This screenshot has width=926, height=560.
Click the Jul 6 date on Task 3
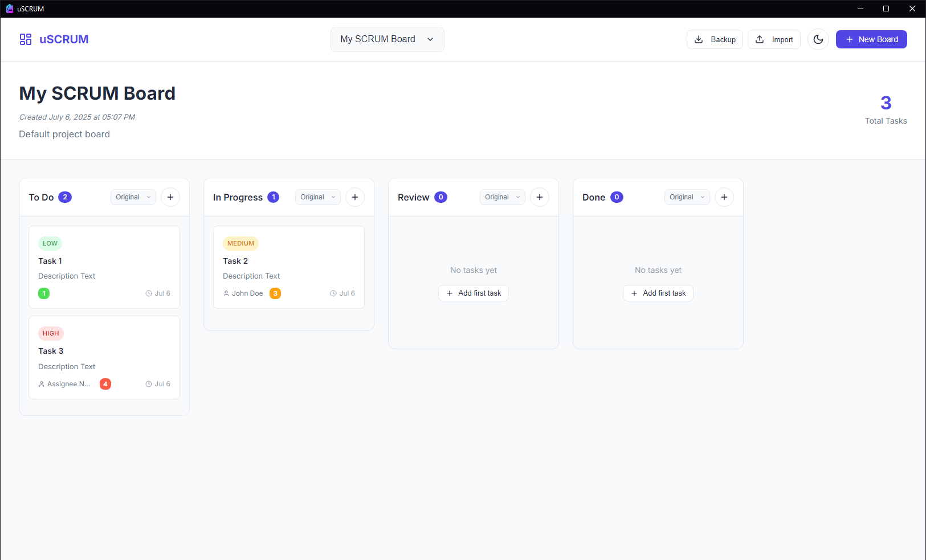[158, 384]
